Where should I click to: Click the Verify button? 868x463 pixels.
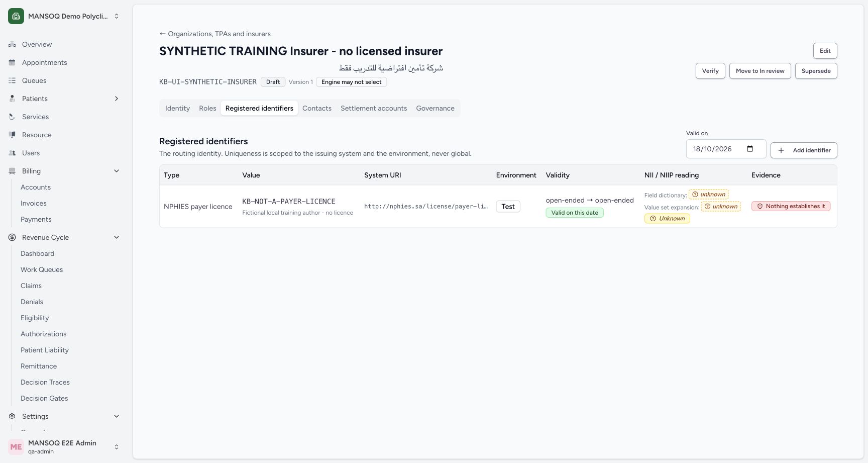click(x=710, y=71)
